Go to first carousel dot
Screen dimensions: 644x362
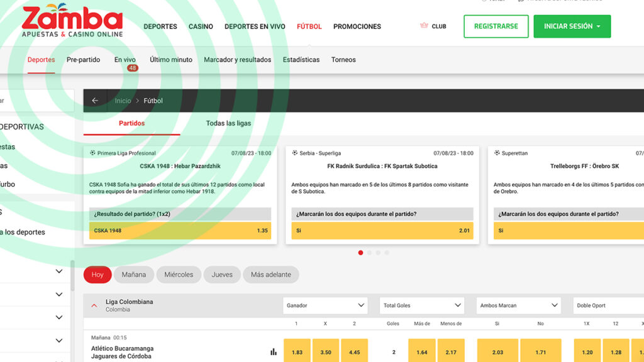pos(360,253)
